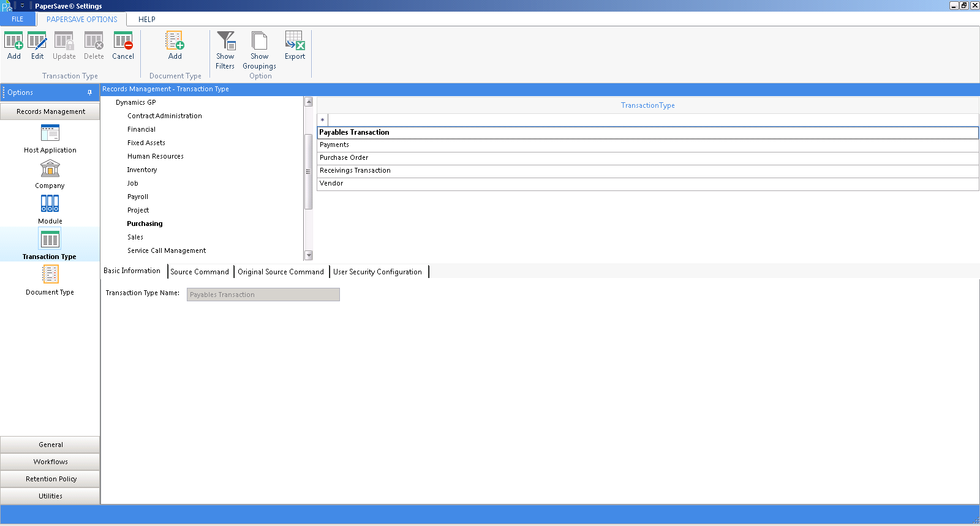Click the PaperSave app icon in title bar
Viewport: 980px width, 526px height.
click(7, 6)
